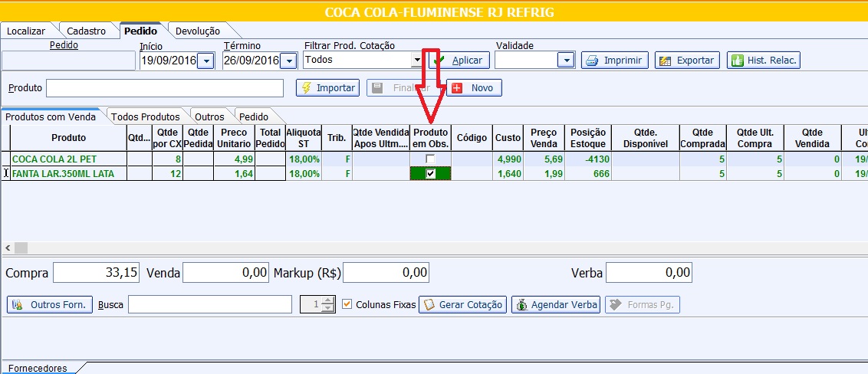This screenshot has height=374, width=868.
Task: Click the Agendar Verba button
Action: click(556, 305)
